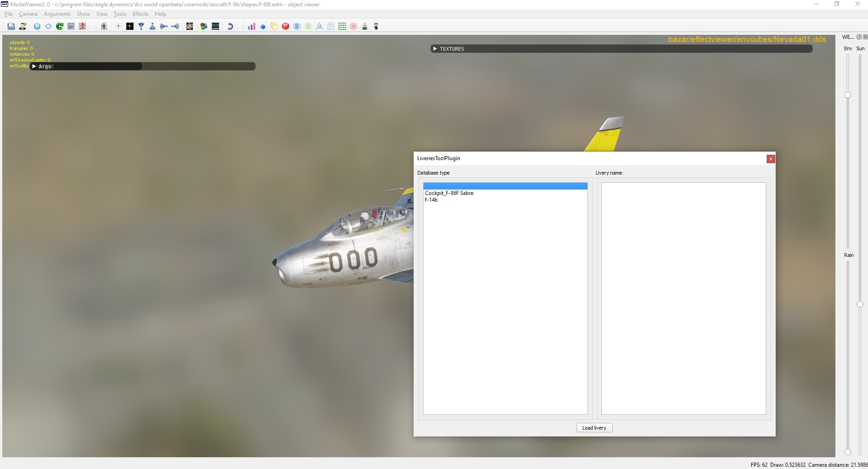Click the solid red cube icon

pyautogui.click(x=286, y=26)
